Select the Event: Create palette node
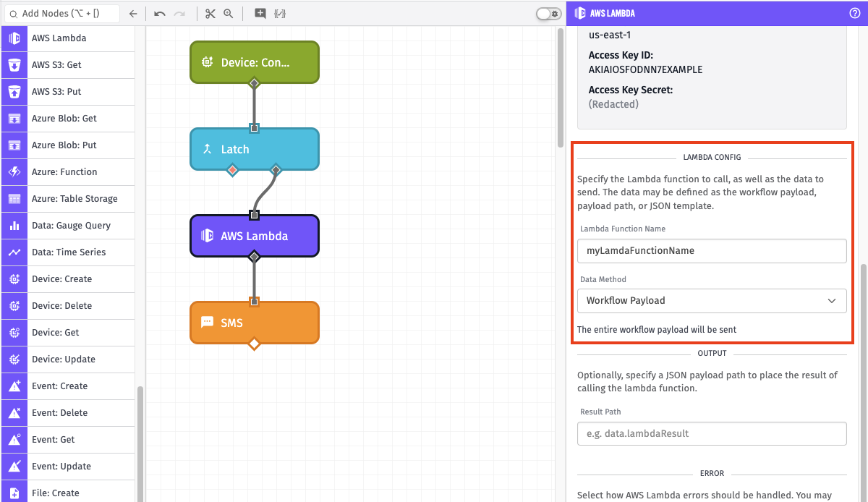The image size is (868, 502). (x=68, y=386)
